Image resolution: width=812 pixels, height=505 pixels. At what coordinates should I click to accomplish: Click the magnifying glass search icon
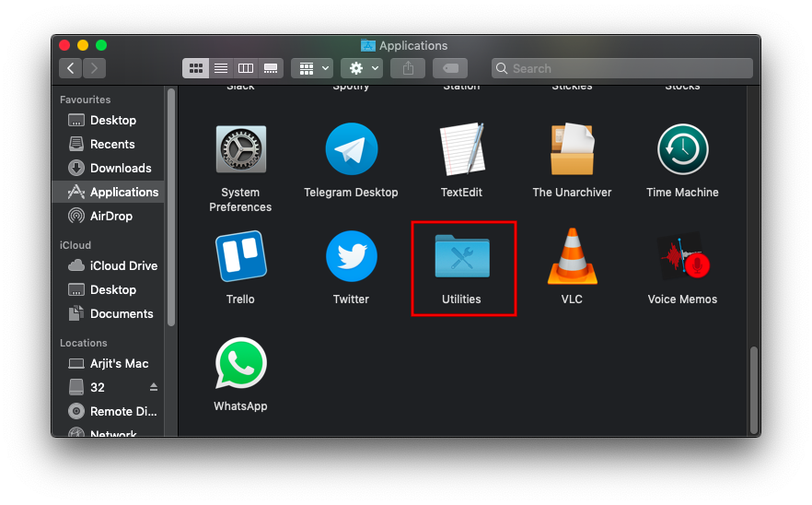[501, 68]
